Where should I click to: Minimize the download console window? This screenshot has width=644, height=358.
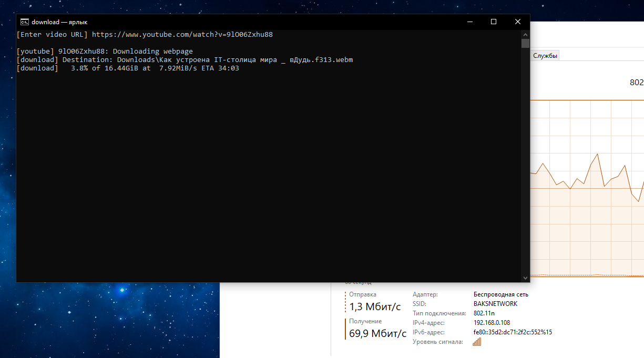[469, 22]
